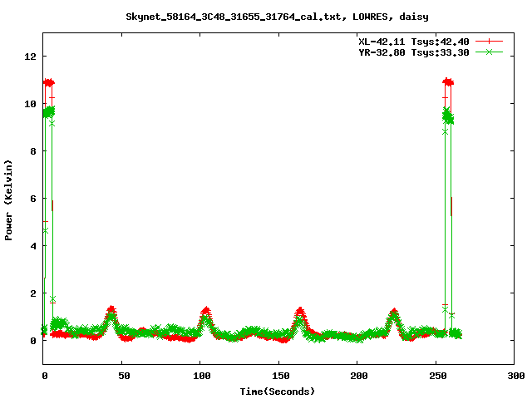This screenshot has height=399, width=532.
Task: Click the y-axis tick label '6'
Action: tap(33, 199)
